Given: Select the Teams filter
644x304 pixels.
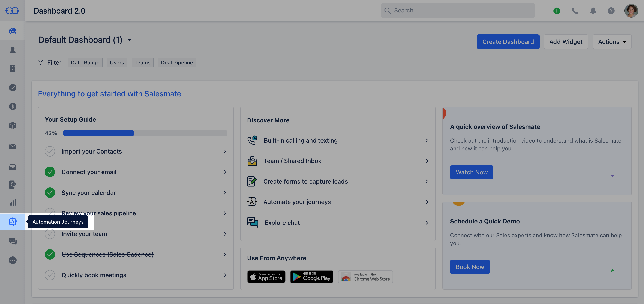Looking at the screenshot, I should (142, 62).
